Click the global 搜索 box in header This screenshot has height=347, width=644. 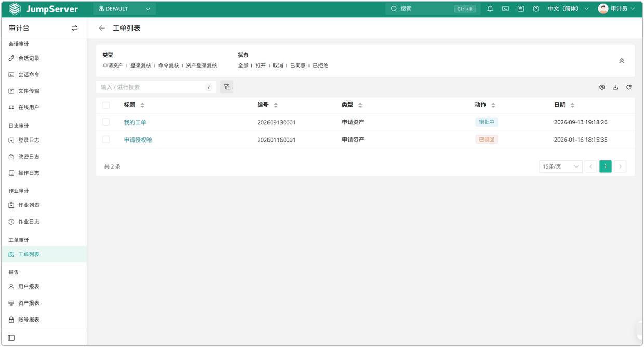[x=432, y=9]
